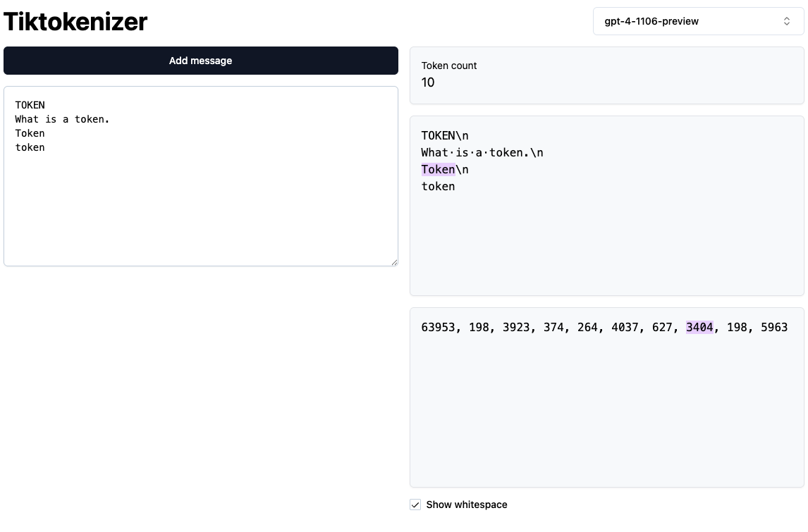Screen dimensions: 808x532
Task: Open the gpt-4-1106-preview model dropdown
Action: [x=697, y=21]
